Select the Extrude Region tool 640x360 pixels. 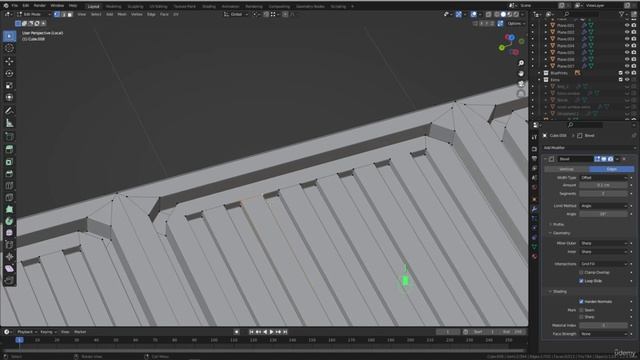click(x=9, y=149)
